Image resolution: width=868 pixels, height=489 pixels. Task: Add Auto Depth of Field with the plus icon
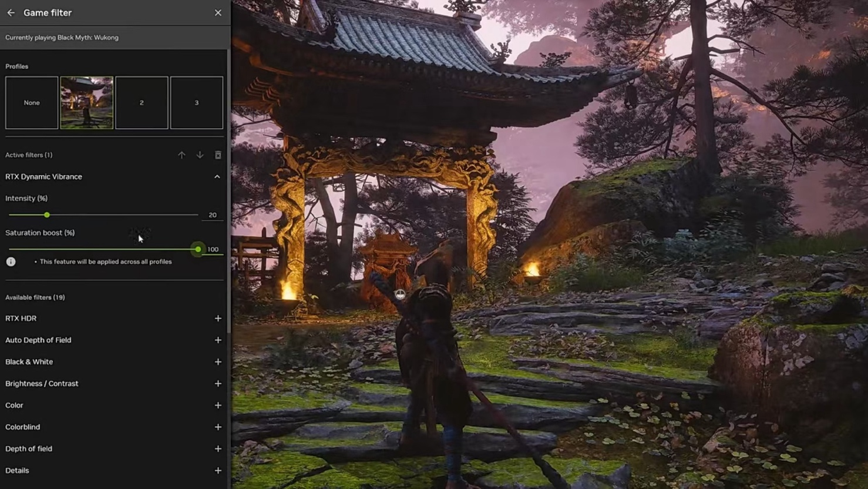click(x=217, y=340)
